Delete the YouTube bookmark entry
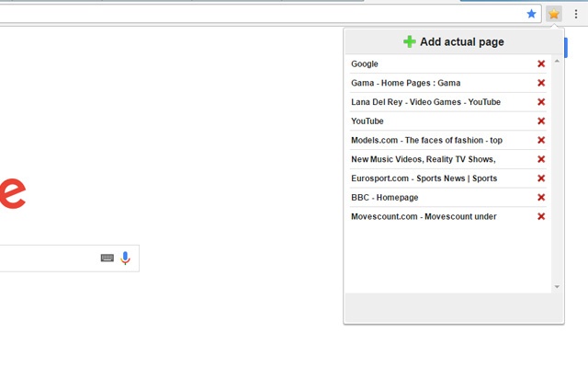Image resolution: width=588 pixels, height=368 pixels. point(541,121)
